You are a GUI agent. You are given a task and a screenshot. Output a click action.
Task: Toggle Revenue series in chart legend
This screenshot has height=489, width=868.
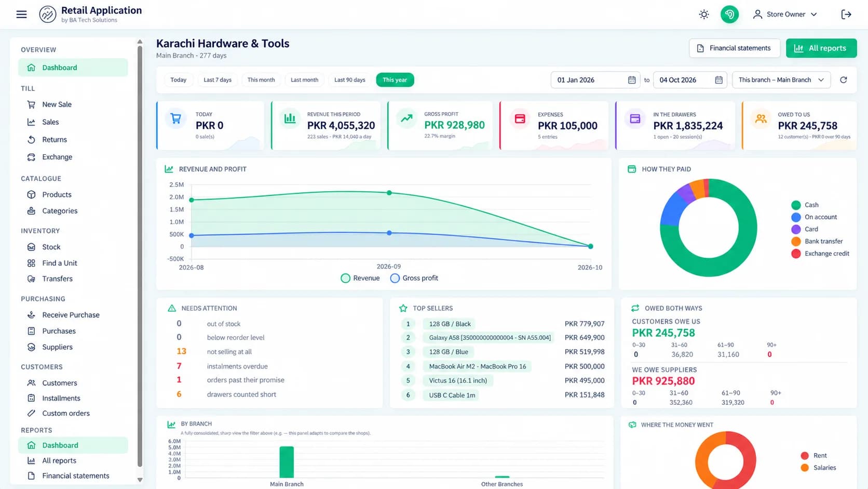pyautogui.click(x=360, y=278)
